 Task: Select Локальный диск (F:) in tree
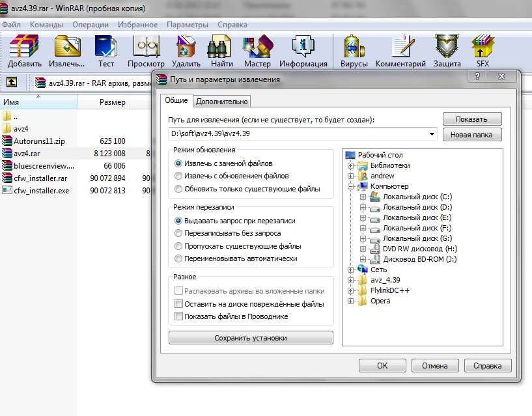(417, 228)
